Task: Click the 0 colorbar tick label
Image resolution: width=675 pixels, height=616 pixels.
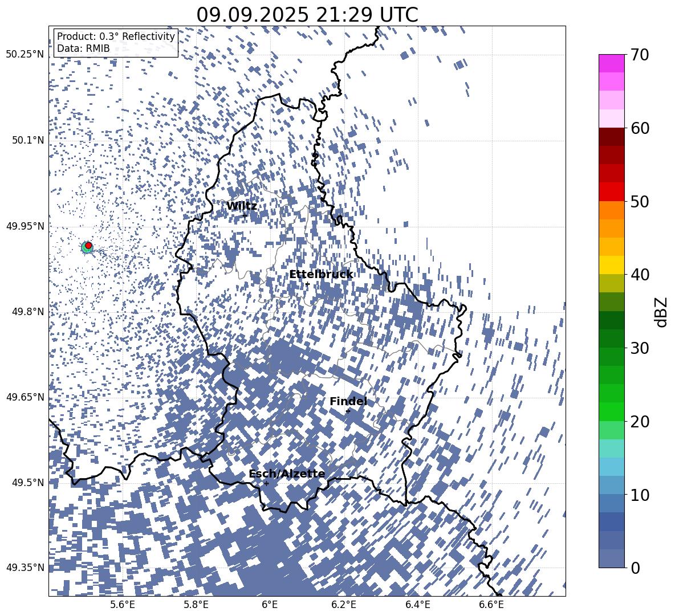Action: point(636,568)
